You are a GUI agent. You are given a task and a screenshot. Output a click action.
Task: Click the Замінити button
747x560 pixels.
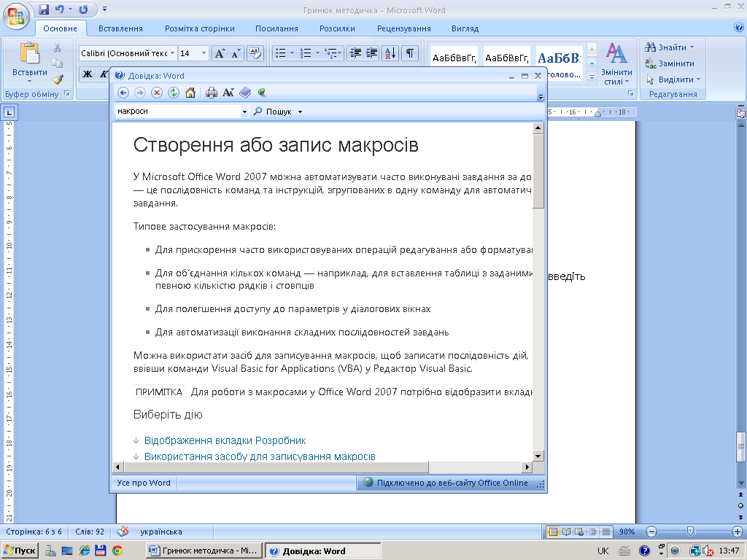[670, 64]
